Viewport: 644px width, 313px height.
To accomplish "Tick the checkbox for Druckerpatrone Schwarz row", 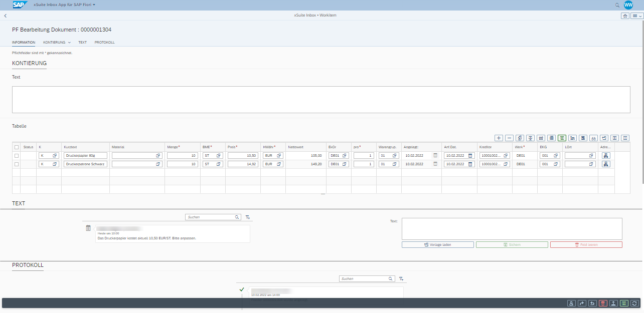I will (x=17, y=164).
